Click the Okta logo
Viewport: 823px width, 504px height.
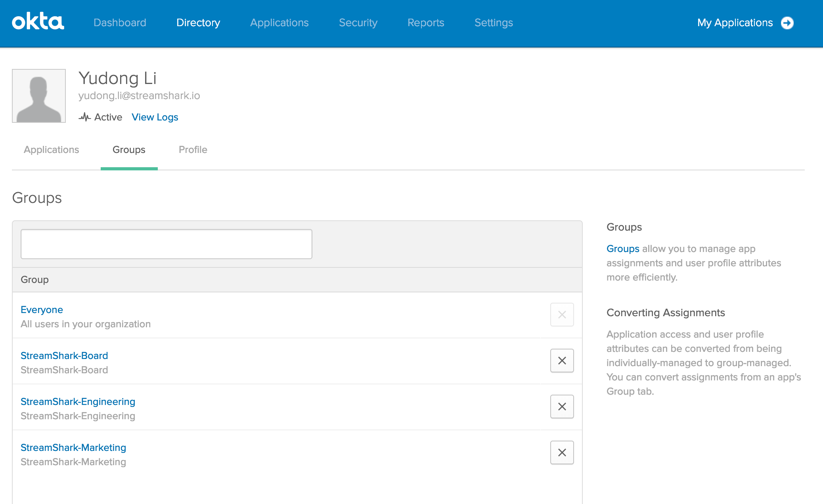click(38, 22)
